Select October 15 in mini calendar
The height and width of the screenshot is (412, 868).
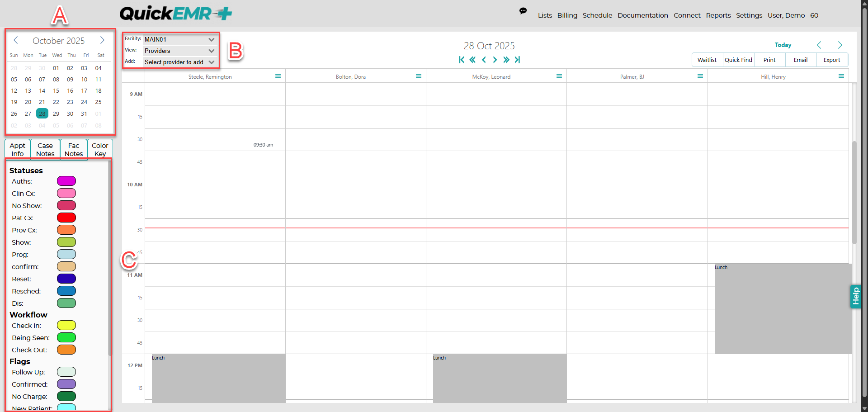tap(56, 90)
